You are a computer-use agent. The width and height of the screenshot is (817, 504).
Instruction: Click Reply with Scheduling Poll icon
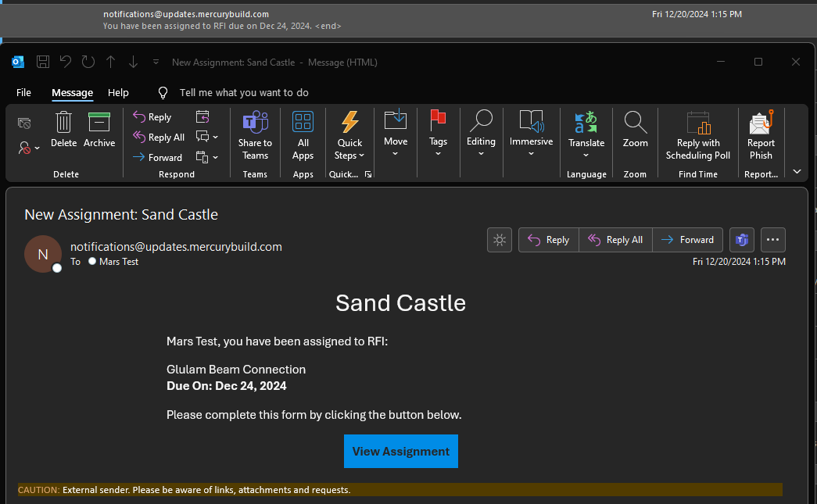coord(697,123)
